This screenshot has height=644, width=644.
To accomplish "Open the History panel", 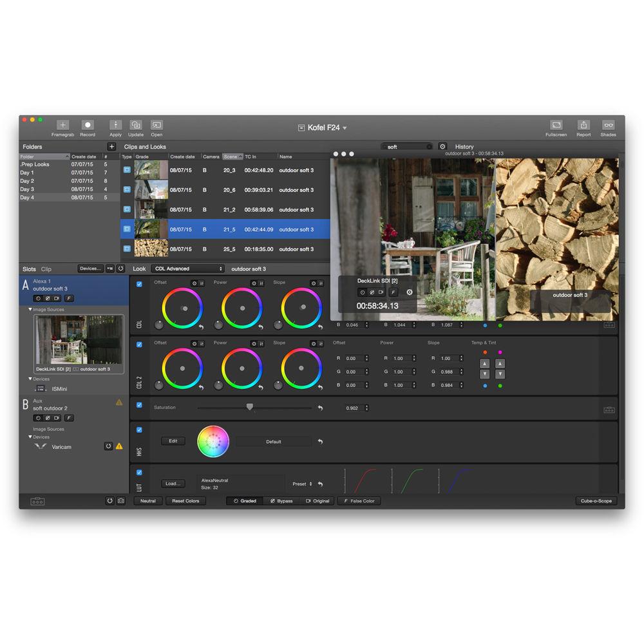I will [464, 146].
